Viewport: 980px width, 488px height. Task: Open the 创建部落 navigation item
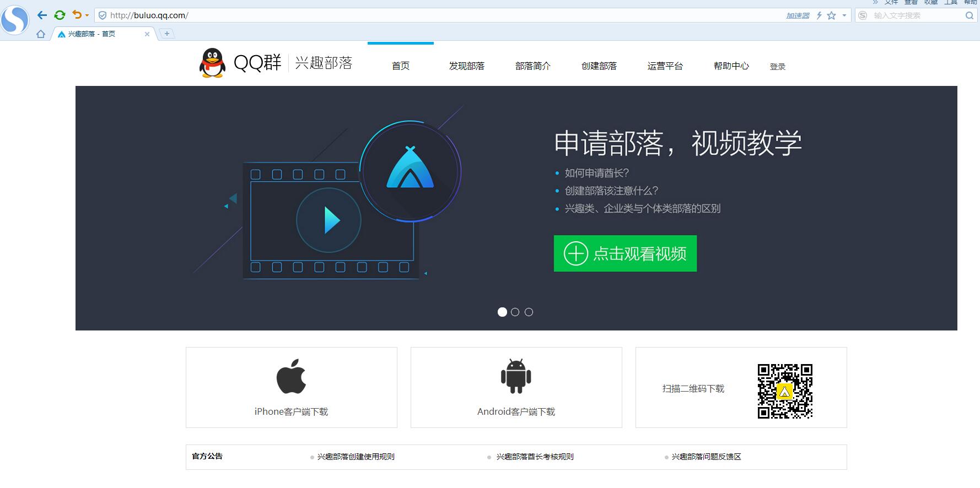click(599, 66)
